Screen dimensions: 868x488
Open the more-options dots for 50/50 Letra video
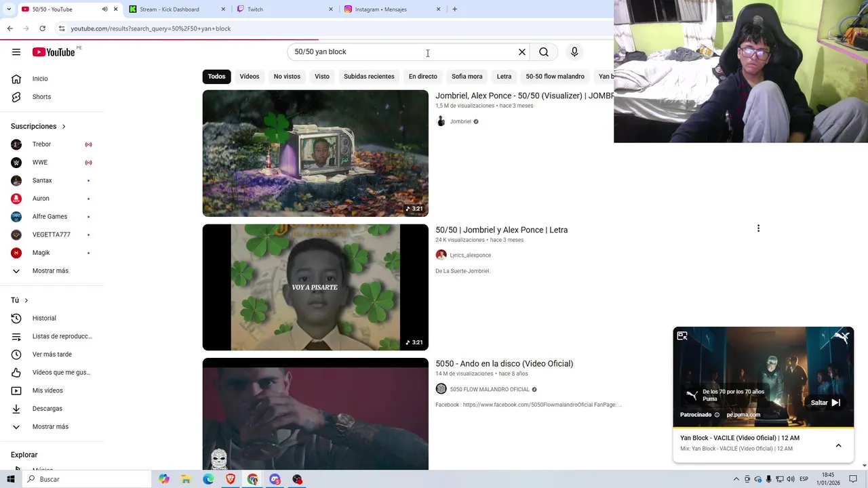tap(758, 228)
